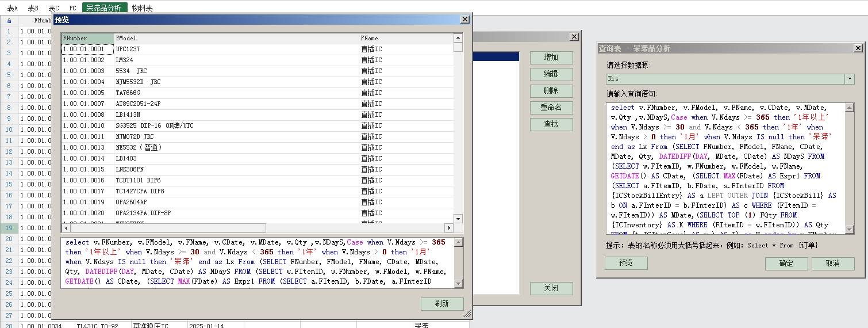Select the NJM072D JRC cell
This screenshot has width=868, height=328.
pos(237,137)
